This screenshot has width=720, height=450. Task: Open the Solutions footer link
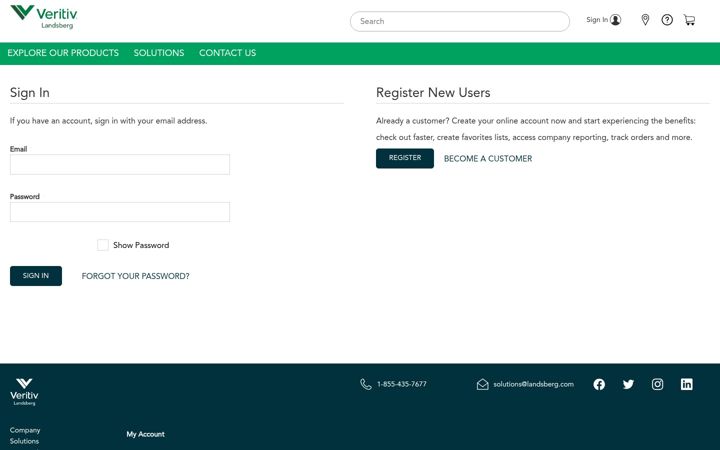[x=24, y=441]
